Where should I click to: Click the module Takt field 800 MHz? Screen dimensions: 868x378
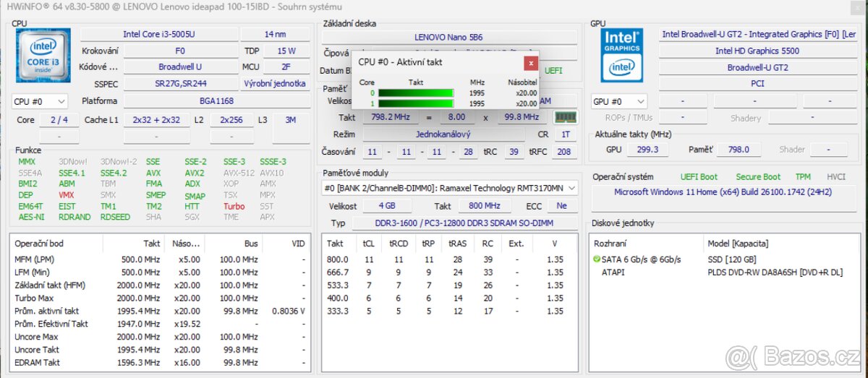(x=483, y=206)
